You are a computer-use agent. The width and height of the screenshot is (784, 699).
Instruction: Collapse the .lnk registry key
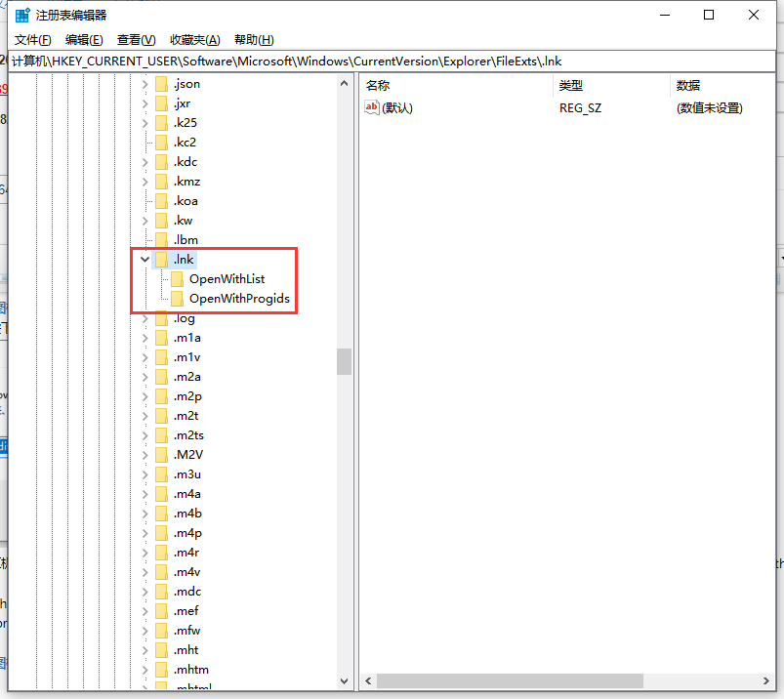(x=145, y=260)
